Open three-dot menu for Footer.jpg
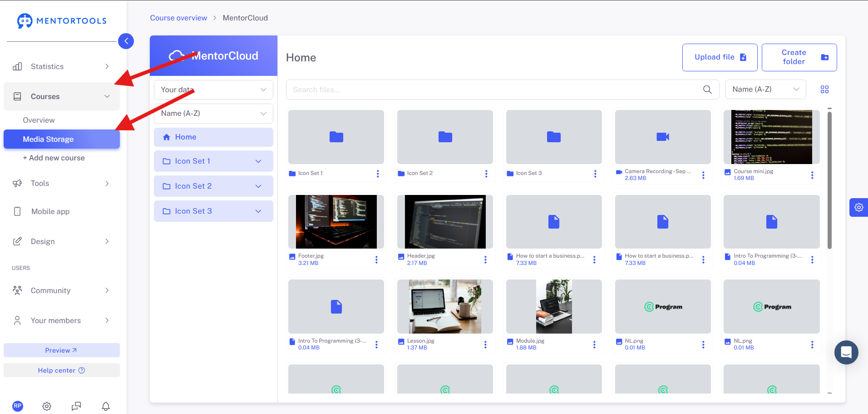This screenshot has height=414, width=868. [x=376, y=259]
